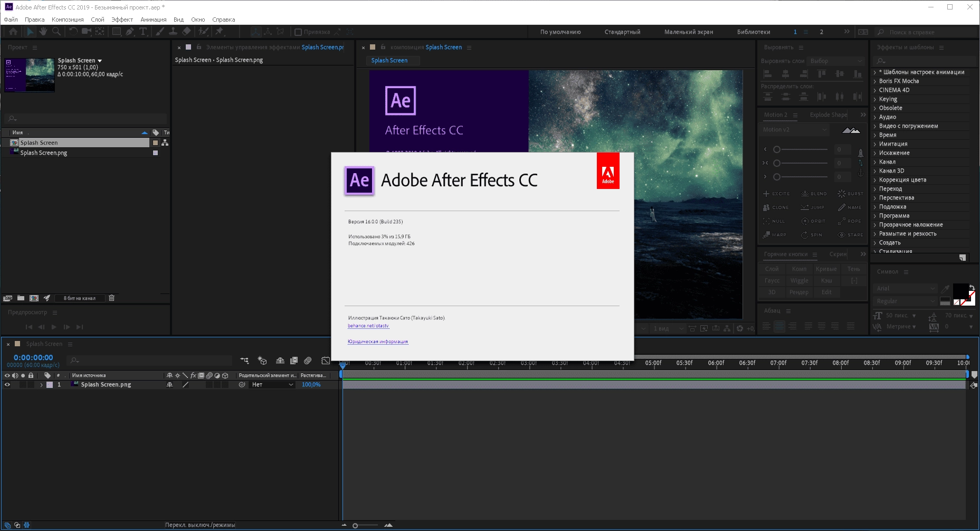The height and width of the screenshot is (531, 980).
Task: Click the delete trash icon in Project panel
Action: pos(112,298)
